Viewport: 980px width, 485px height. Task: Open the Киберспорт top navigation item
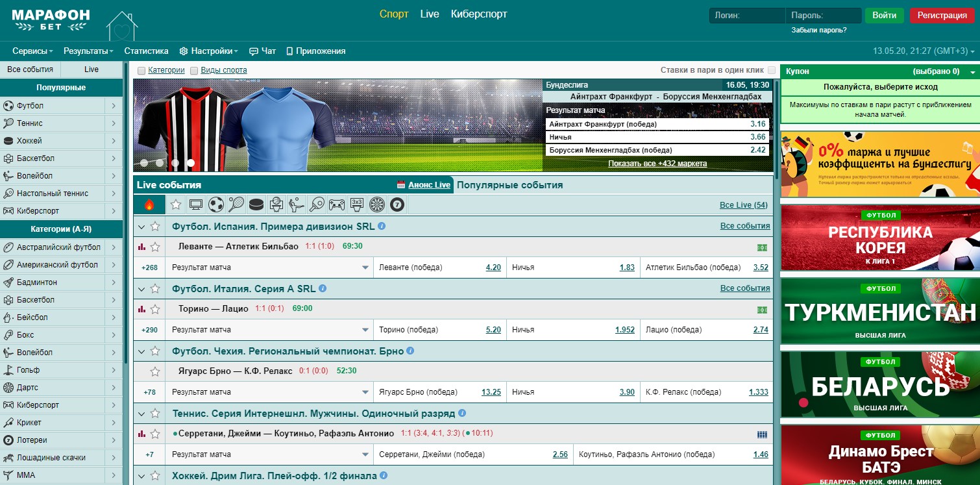(x=479, y=14)
